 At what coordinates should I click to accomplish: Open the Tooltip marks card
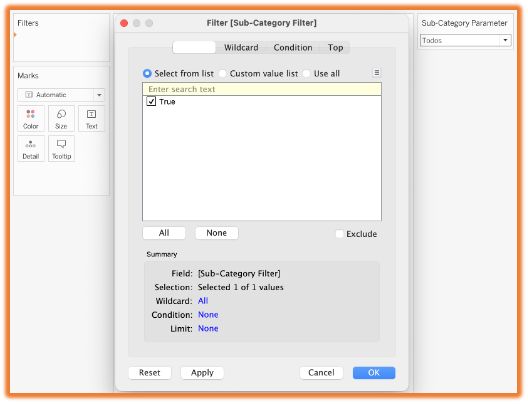coord(61,148)
